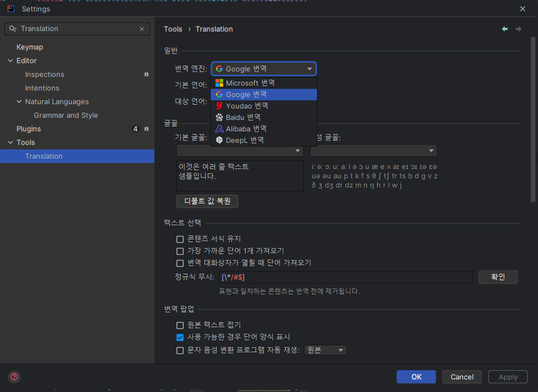Select Translation in the settings tree
Screen dimensions: 538x392
[x=77, y=156]
